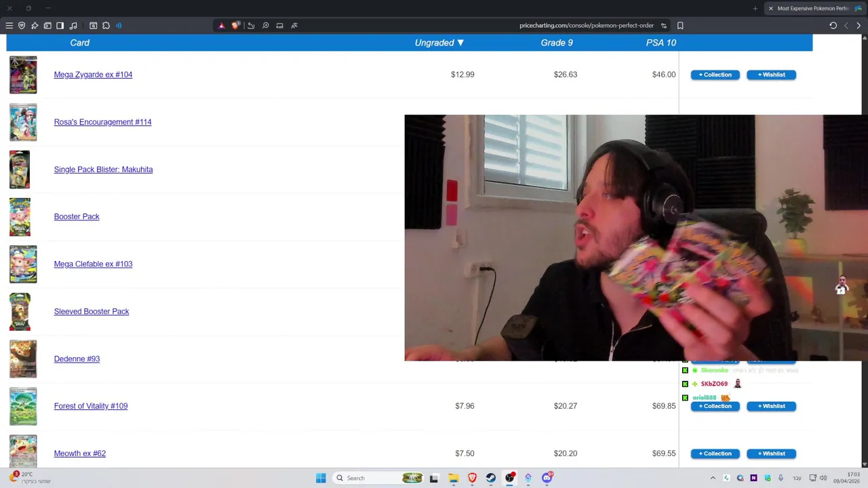Image resolution: width=868 pixels, height=488 pixels.
Task: Click the Brave Shields lion icon
Action: tap(235, 26)
